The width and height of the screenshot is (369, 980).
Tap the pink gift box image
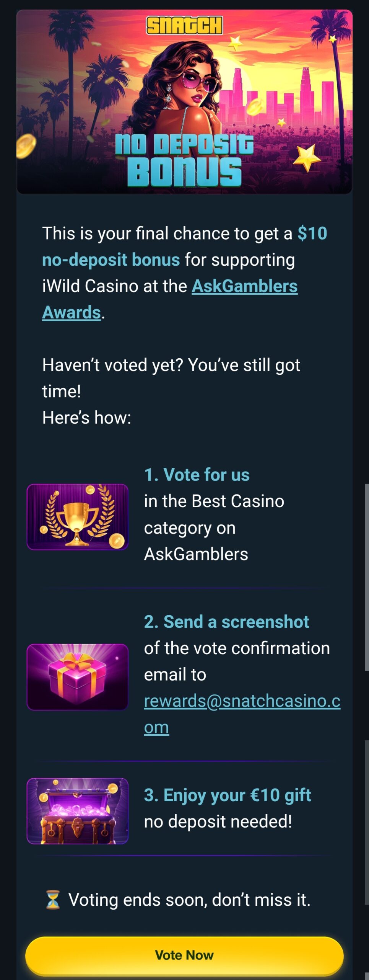click(x=77, y=677)
